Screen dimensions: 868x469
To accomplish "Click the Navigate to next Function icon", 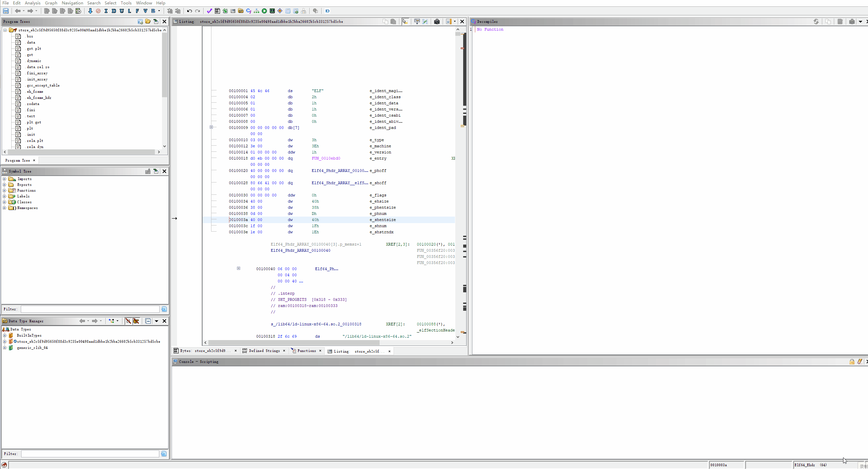I will click(137, 11).
